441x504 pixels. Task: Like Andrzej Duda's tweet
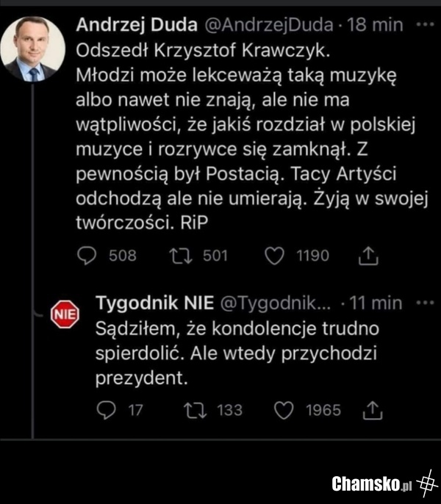[x=274, y=256]
